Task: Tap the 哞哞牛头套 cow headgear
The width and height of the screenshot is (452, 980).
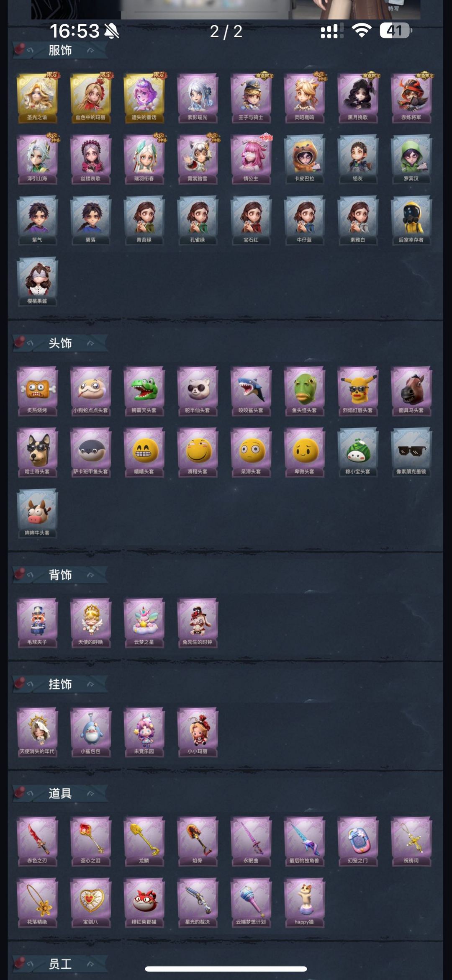Action: pyautogui.click(x=37, y=514)
